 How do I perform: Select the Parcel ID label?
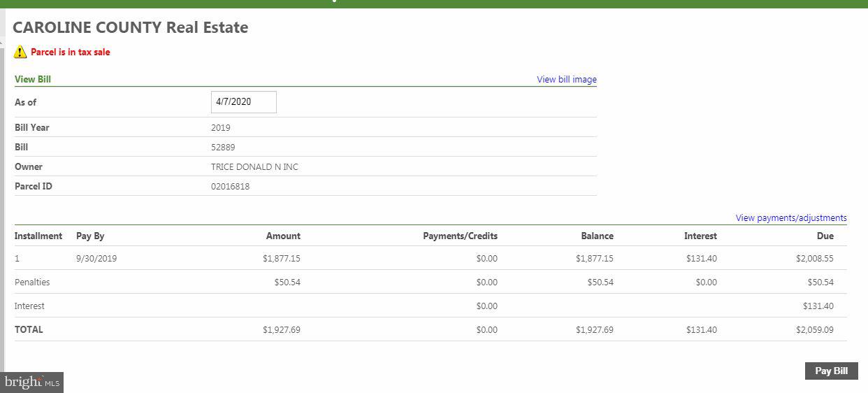pos(34,186)
